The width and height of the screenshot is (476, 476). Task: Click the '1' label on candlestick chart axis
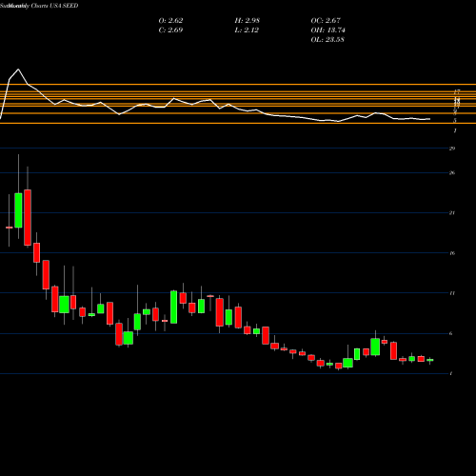(451, 373)
